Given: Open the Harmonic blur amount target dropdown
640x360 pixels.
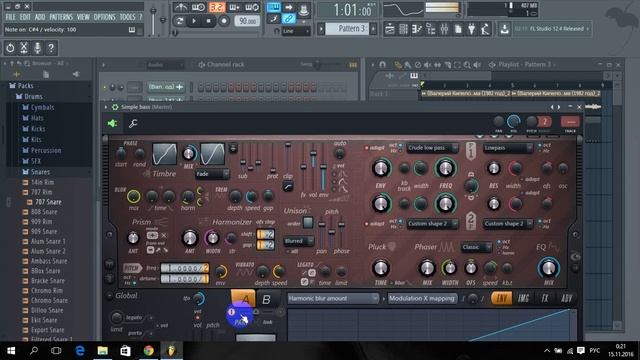Looking at the screenshot, I should (333, 299).
